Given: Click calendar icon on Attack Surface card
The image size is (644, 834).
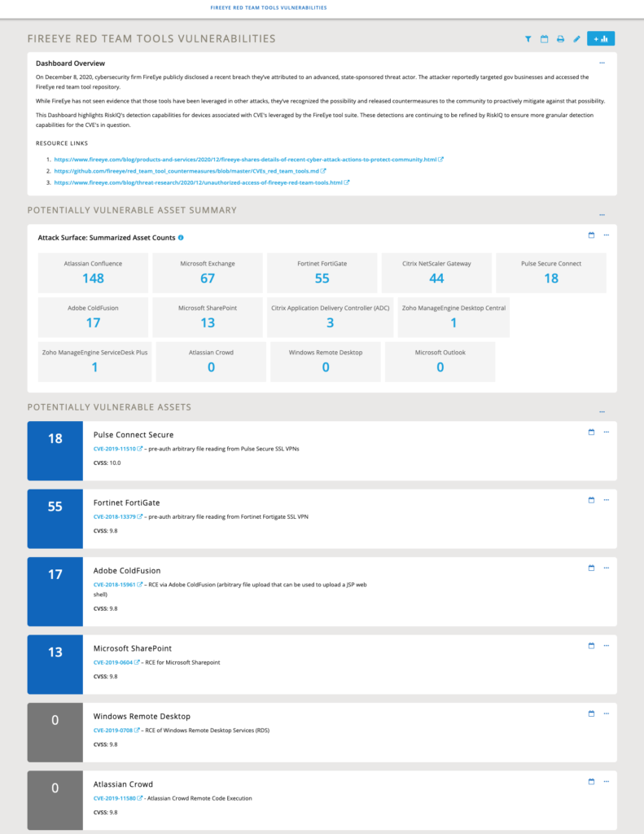Looking at the screenshot, I should click(x=591, y=235).
